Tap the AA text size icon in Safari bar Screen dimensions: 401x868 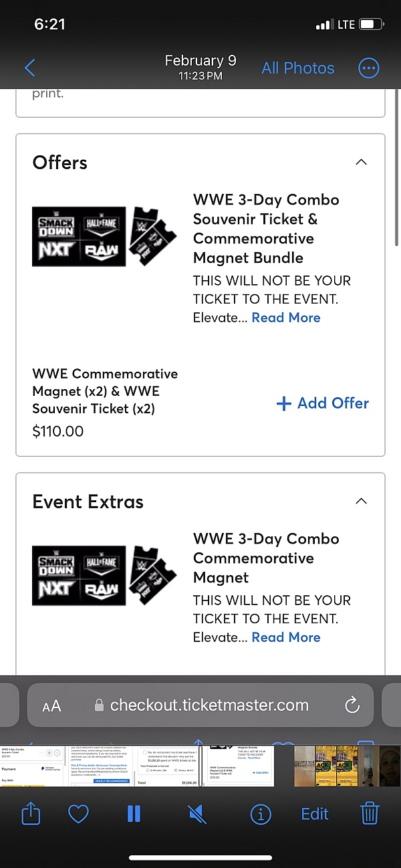(51, 705)
